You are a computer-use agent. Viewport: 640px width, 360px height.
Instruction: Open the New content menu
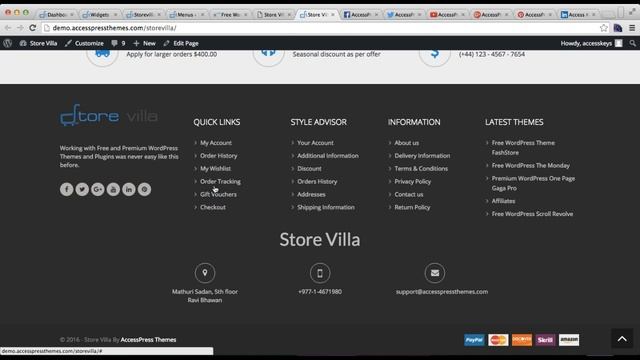pos(144,43)
